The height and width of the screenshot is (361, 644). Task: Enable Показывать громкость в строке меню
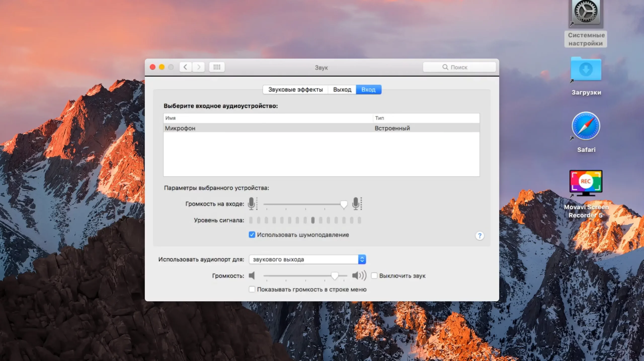[x=252, y=289]
